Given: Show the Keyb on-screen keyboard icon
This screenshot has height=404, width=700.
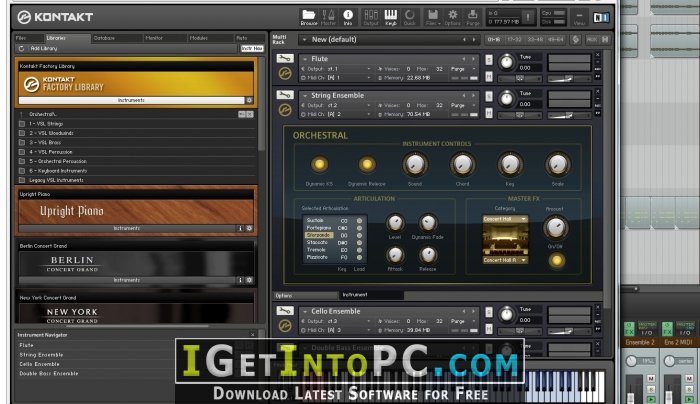Looking at the screenshot, I should point(391,15).
